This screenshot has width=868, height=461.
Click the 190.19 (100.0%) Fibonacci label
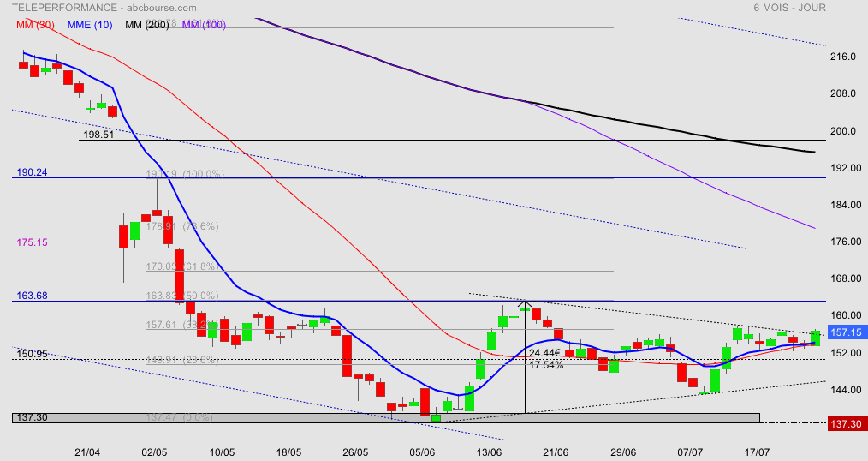(185, 173)
